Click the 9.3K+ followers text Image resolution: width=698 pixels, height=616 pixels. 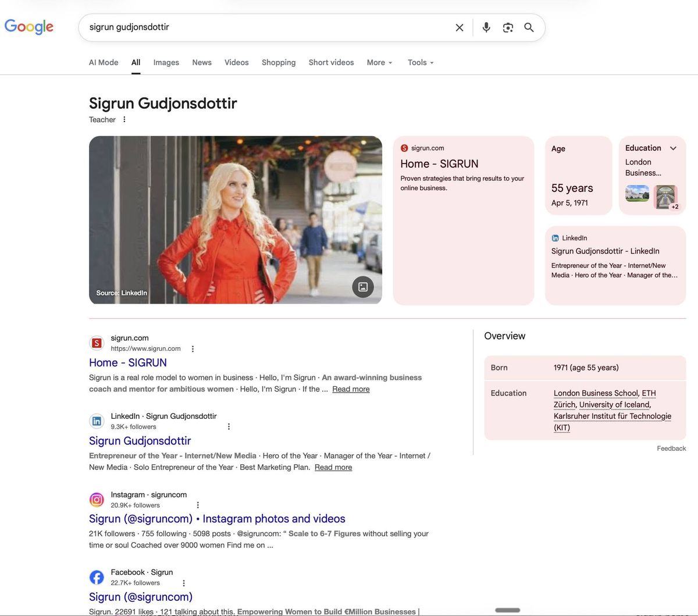point(133,426)
